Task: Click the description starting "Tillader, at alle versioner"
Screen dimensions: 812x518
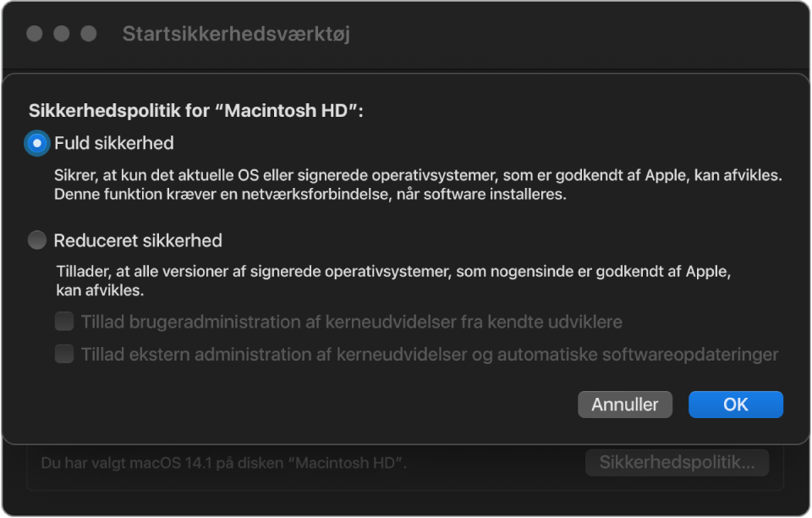Action: click(392, 273)
